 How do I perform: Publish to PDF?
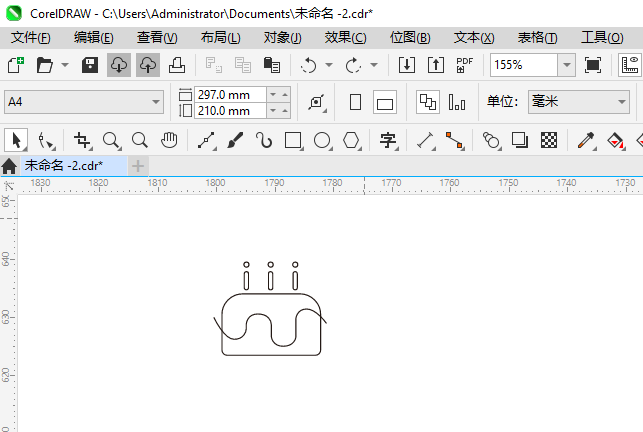[x=465, y=65]
